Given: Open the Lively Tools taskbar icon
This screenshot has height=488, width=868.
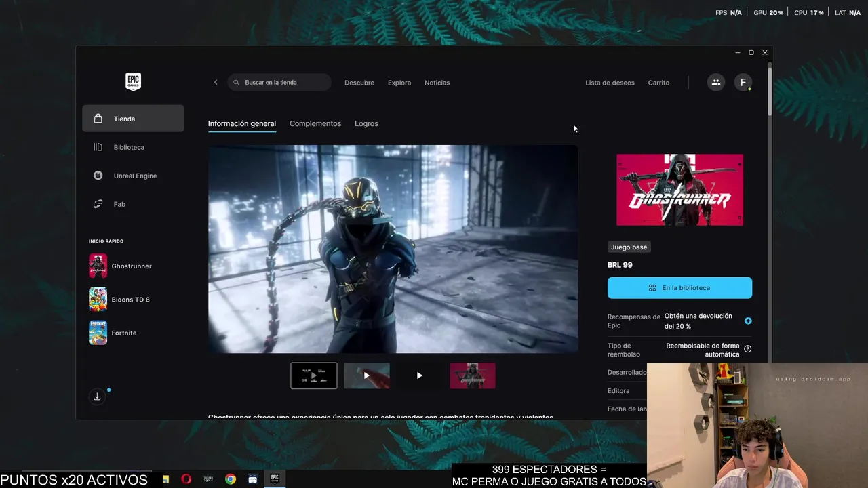Looking at the screenshot, I should click(x=209, y=479).
